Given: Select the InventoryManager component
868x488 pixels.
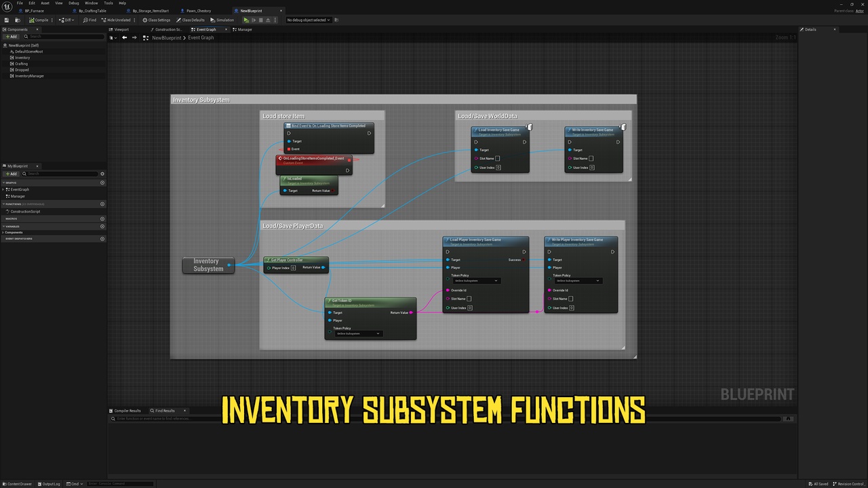Looking at the screenshot, I should (x=29, y=76).
